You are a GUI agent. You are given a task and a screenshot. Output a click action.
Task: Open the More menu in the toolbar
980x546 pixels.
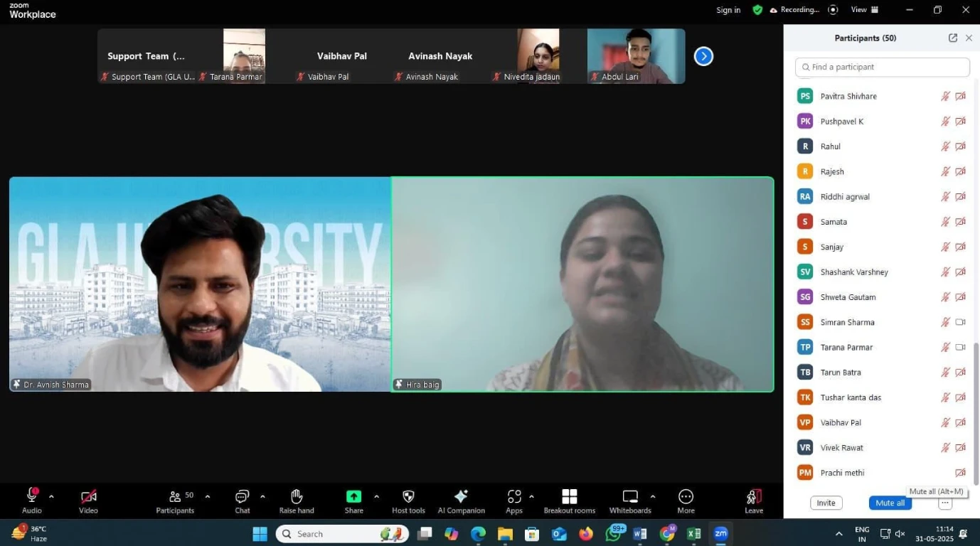point(686,496)
